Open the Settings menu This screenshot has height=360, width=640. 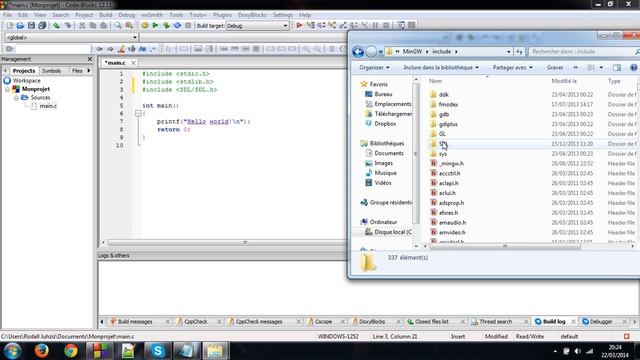pyautogui.click(x=282, y=15)
